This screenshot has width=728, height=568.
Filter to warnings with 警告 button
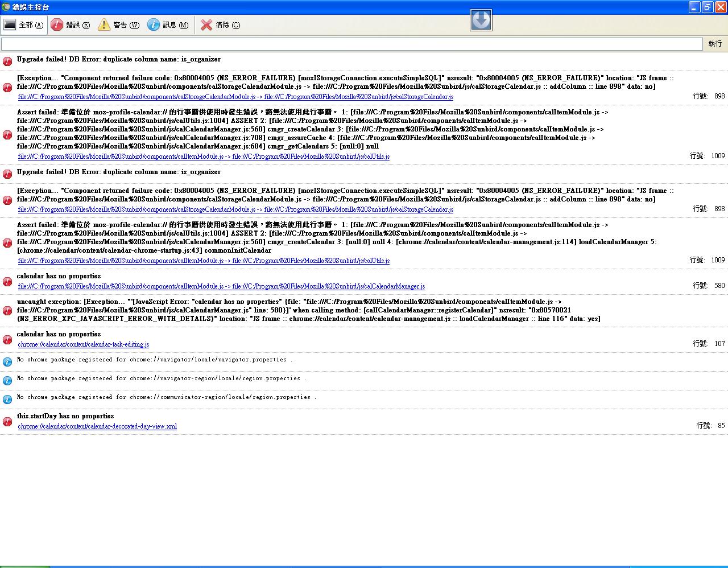coord(118,25)
